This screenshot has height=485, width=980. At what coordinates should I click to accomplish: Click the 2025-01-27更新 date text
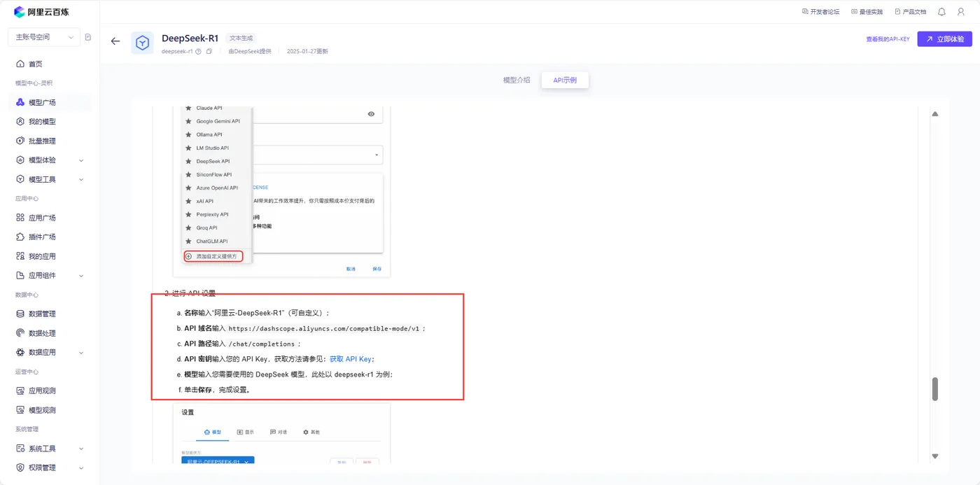coord(307,51)
